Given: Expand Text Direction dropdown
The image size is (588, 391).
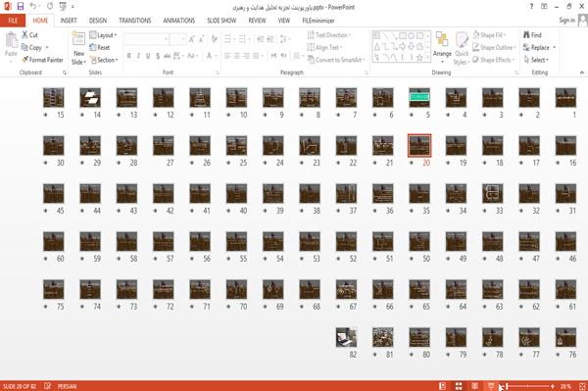Looking at the screenshot, I should tap(329, 35).
